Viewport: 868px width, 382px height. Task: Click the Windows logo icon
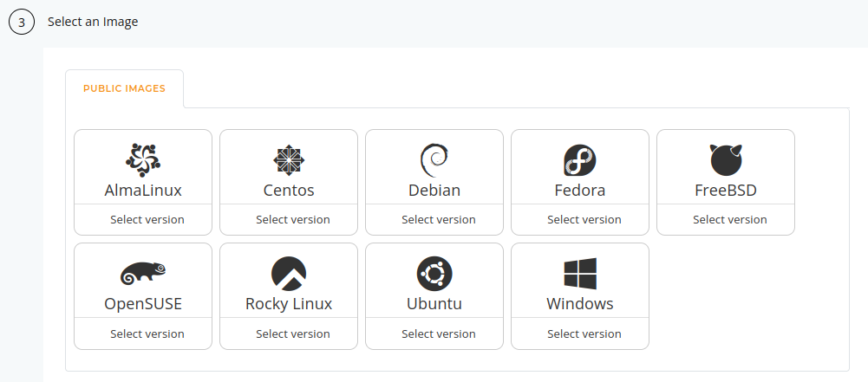coord(579,274)
